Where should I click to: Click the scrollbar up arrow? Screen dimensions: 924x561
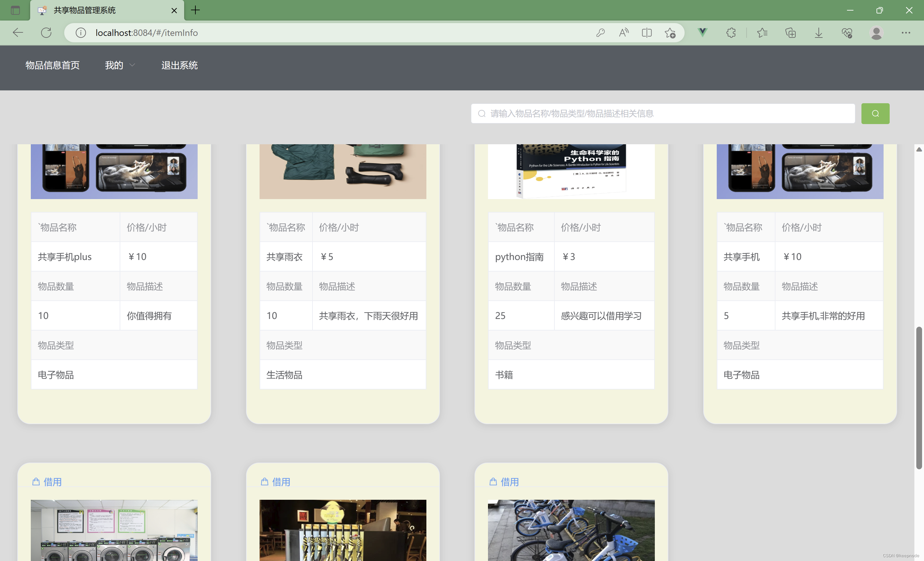[919, 149]
